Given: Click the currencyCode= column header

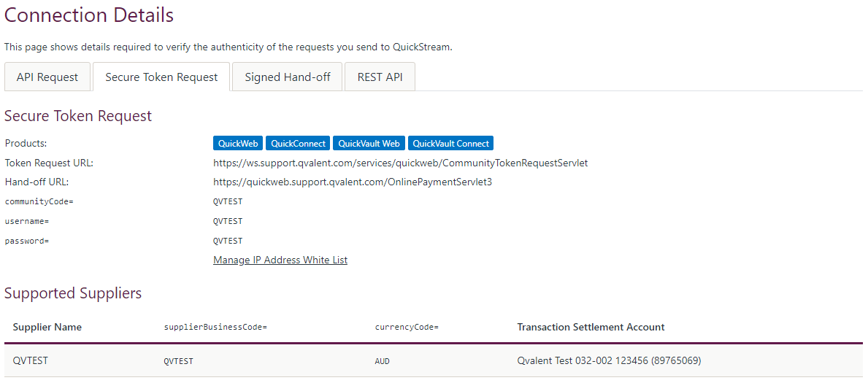Looking at the screenshot, I should click(x=407, y=327).
